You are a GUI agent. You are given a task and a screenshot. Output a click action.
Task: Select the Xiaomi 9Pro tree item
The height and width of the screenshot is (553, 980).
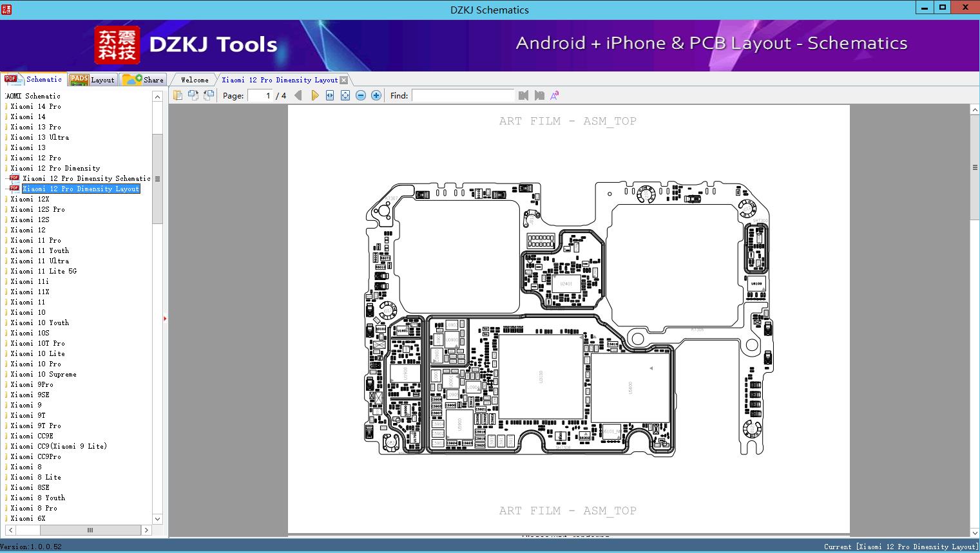(x=32, y=384)
